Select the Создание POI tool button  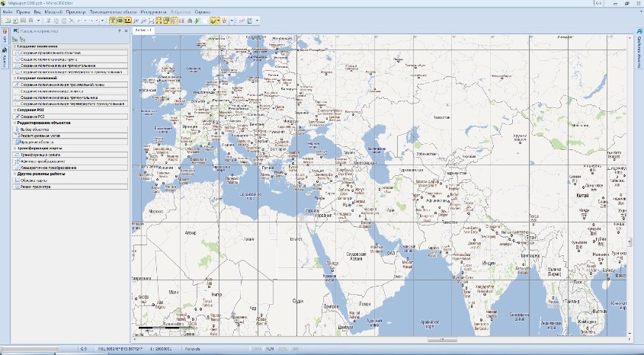[x=70, y=117]
